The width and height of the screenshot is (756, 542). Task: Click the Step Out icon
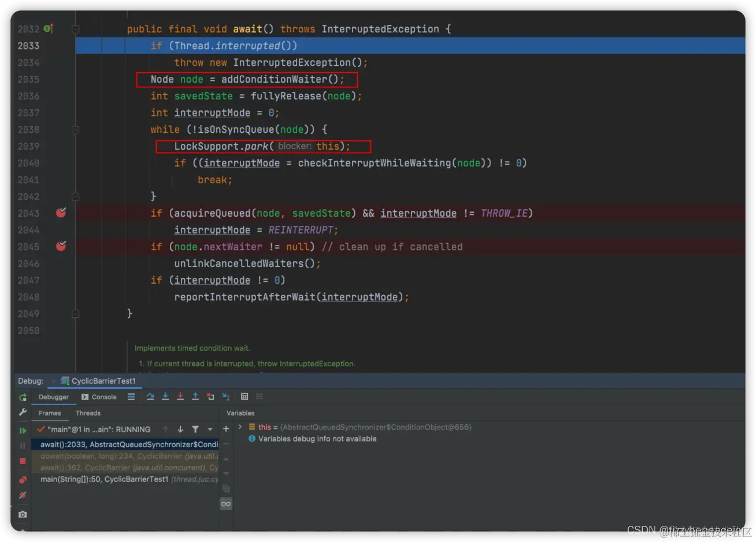195,396
